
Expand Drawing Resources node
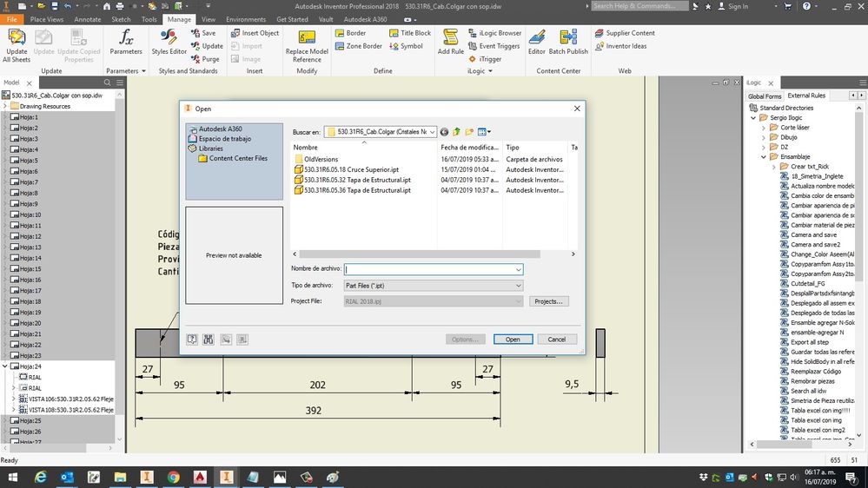(x=5, y=106)
